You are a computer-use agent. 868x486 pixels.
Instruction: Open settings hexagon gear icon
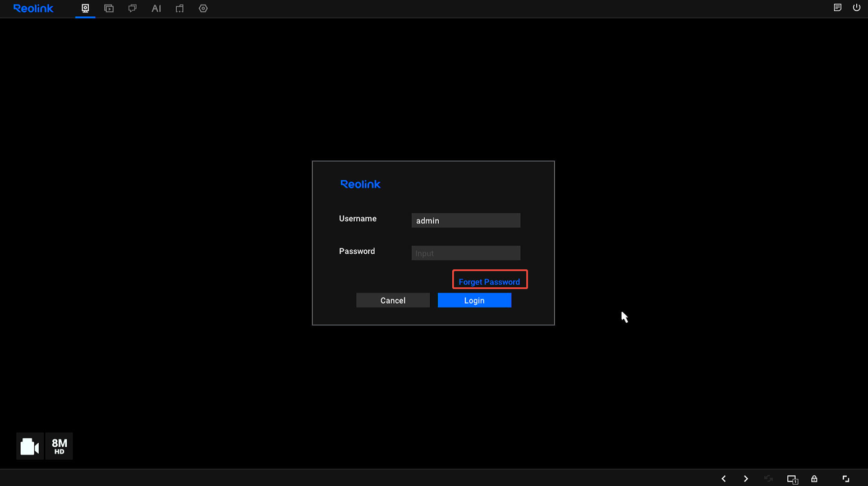pyautogui.click(x=203, y=8)
